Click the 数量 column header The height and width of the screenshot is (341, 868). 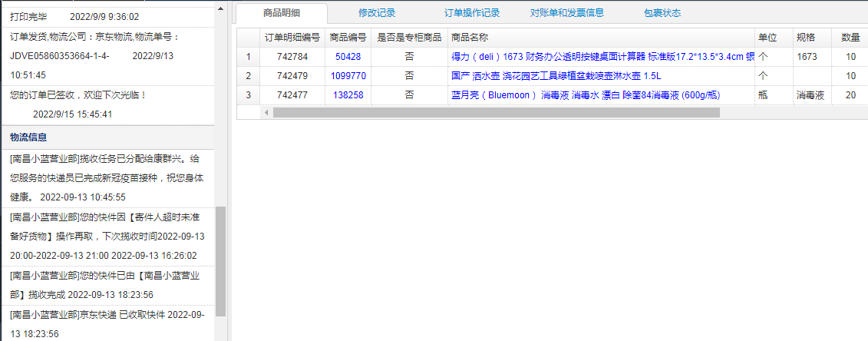(850, 38)
